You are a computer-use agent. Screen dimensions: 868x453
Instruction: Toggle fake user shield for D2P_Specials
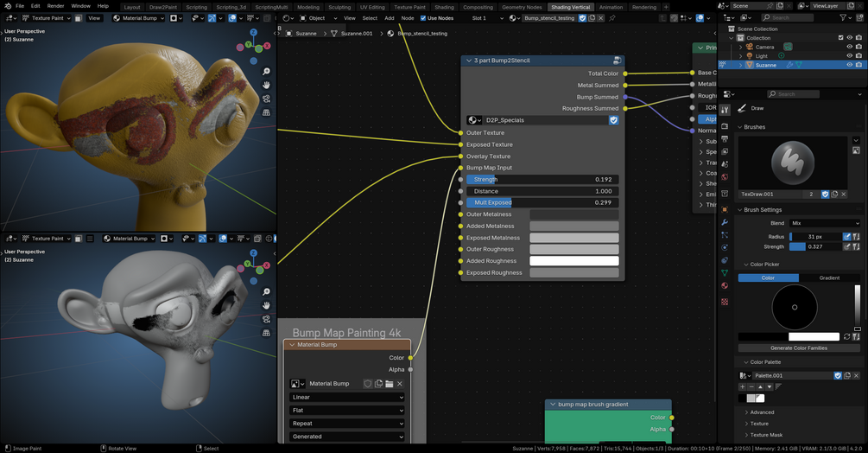(x=613, y=119)
